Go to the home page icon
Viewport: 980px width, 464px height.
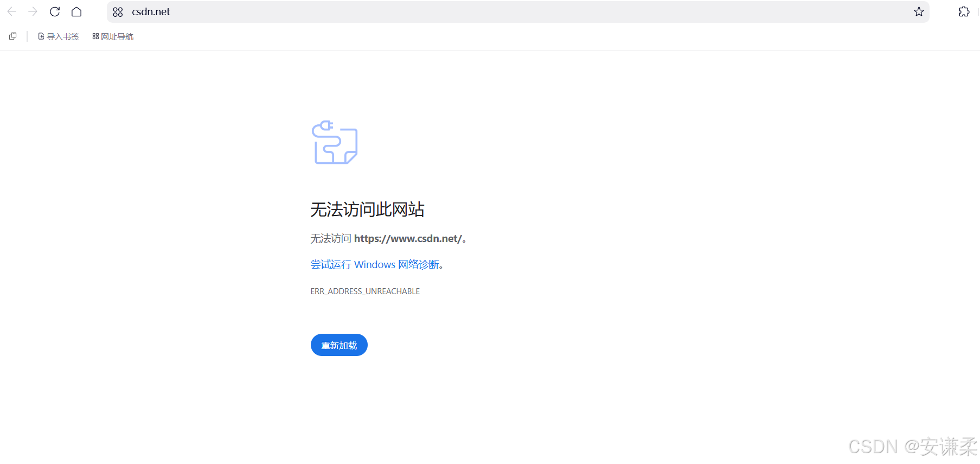(76, 11)
